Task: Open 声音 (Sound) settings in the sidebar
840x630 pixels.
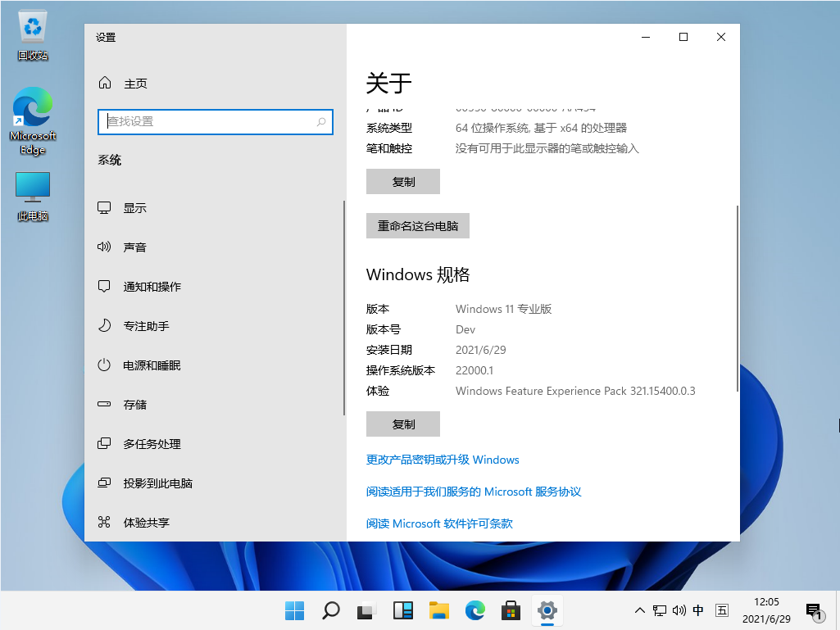Action: tap(134, 247)
